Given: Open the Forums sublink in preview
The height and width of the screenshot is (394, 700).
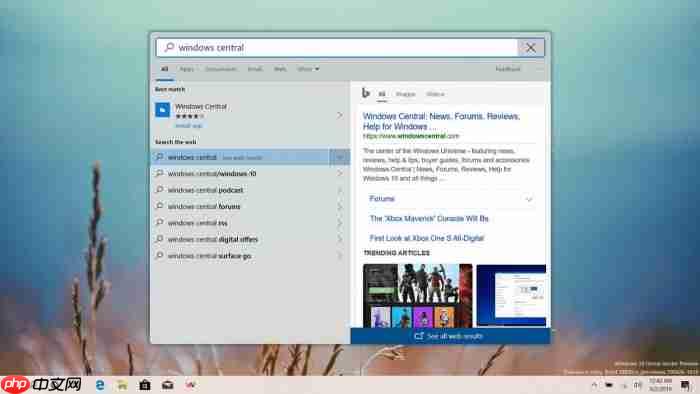Looking at the screenshot, I should (x=382, y=199).
